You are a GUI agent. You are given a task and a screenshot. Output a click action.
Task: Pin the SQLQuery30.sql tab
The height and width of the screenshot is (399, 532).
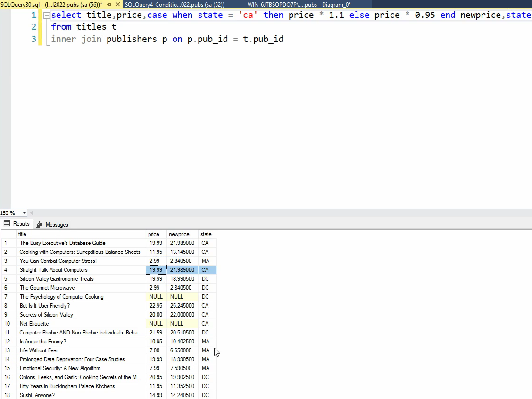(x=109, y=4)
